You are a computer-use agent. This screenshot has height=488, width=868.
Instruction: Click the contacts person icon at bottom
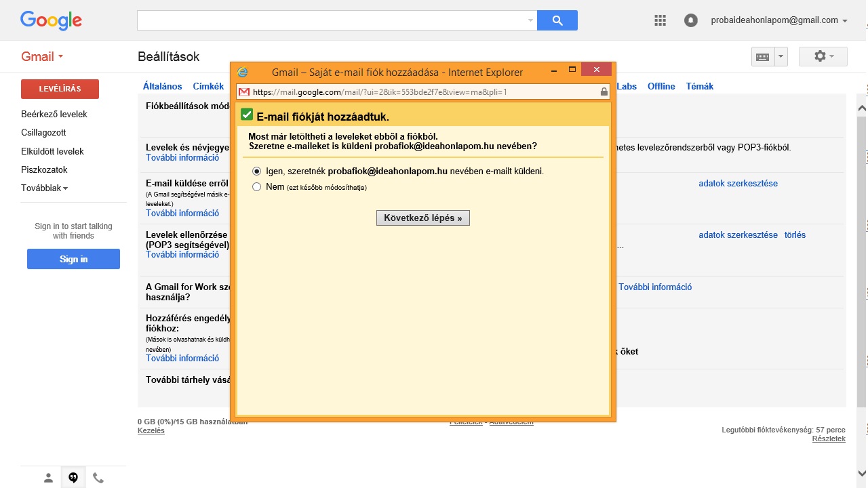tap(48, 478)
